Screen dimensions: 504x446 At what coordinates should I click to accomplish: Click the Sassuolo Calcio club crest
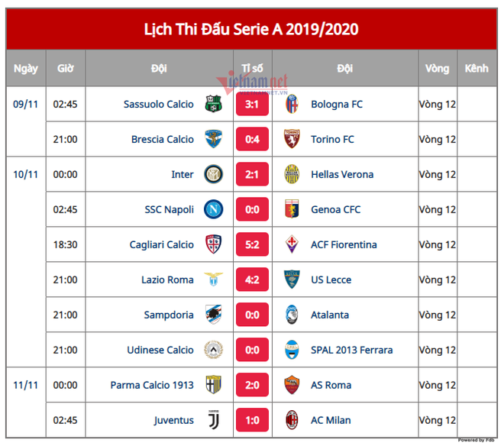[x=213, y=105]
